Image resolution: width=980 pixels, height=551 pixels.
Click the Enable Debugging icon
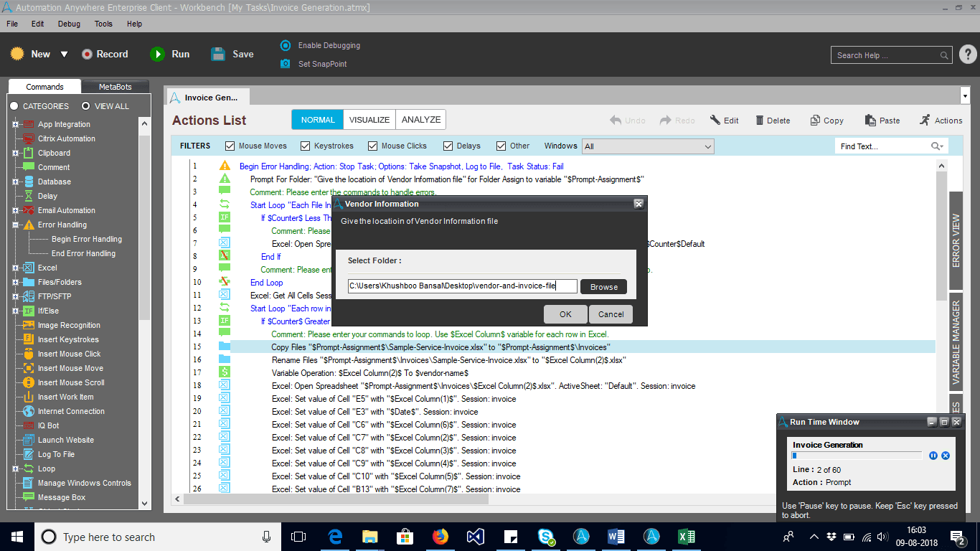[286, 45]
